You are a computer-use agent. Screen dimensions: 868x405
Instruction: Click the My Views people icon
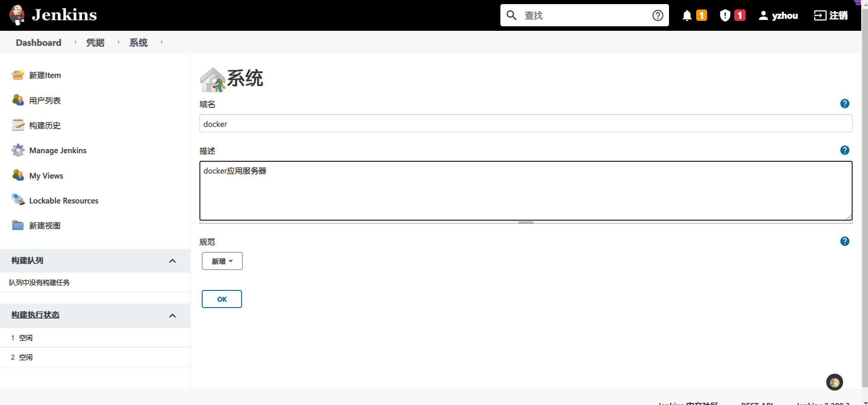click(18, 175)
